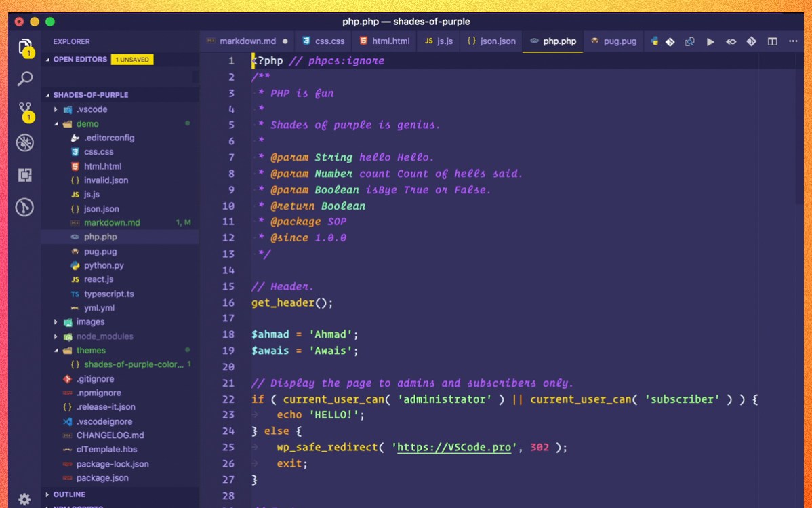Open the Extensions view in the activity bar
This screenshot has width=812, height=508.
25,175
